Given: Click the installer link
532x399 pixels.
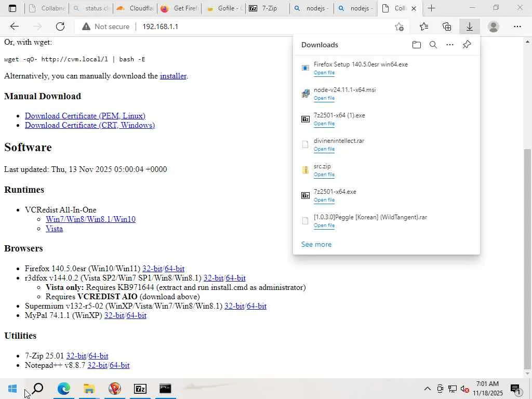Looking at the screenshot, I should click(173, 76).
